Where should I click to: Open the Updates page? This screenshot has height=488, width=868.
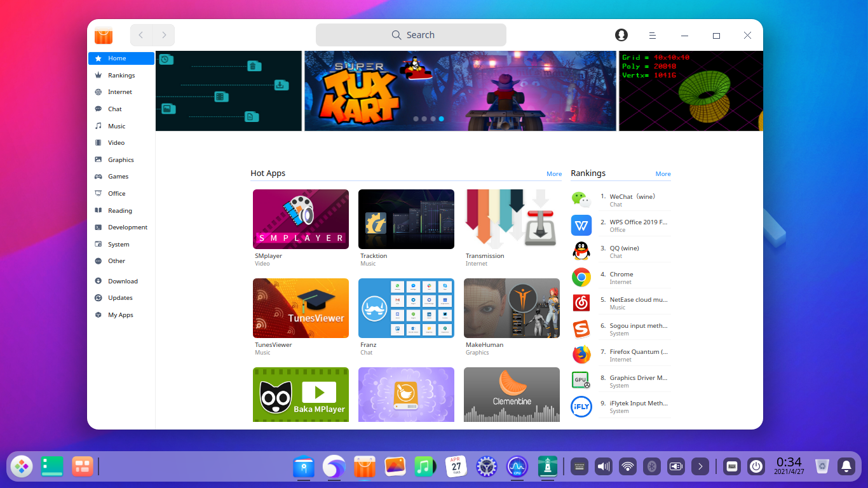tap(121, 298)
